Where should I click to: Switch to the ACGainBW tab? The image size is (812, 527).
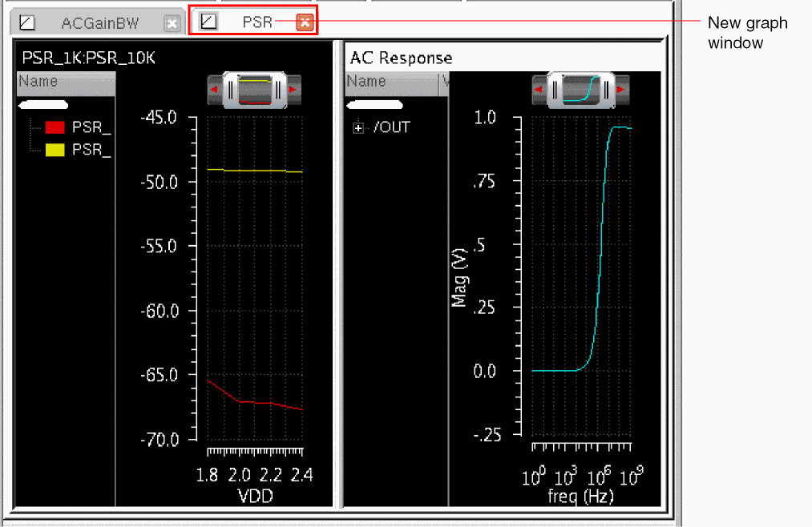click(x=99, y=23)
